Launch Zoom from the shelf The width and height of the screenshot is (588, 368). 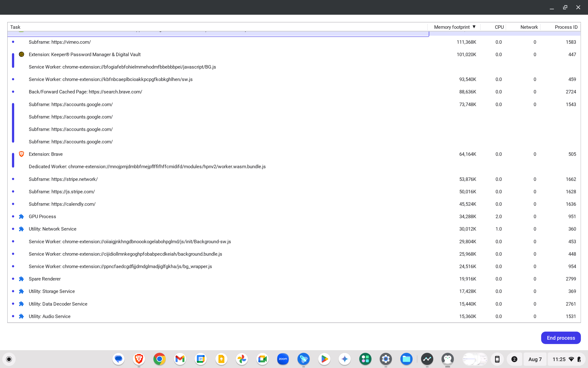coord(283,359)
